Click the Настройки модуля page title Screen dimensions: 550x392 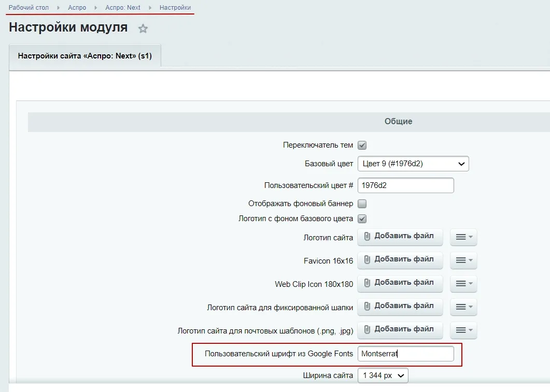pos(68,27)
